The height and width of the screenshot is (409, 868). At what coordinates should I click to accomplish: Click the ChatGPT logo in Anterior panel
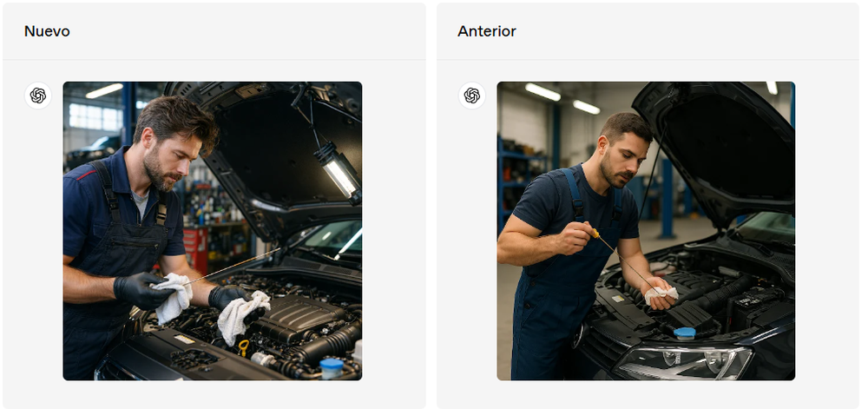472,96
